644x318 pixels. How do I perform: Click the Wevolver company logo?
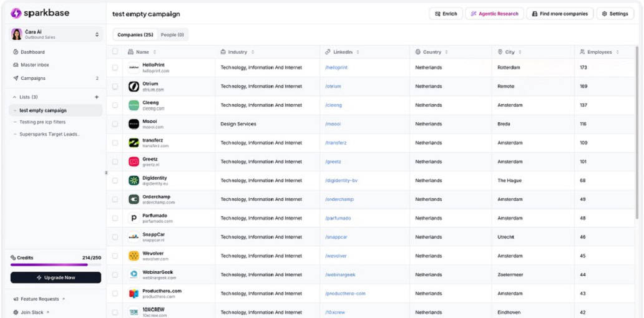(134, 256)
